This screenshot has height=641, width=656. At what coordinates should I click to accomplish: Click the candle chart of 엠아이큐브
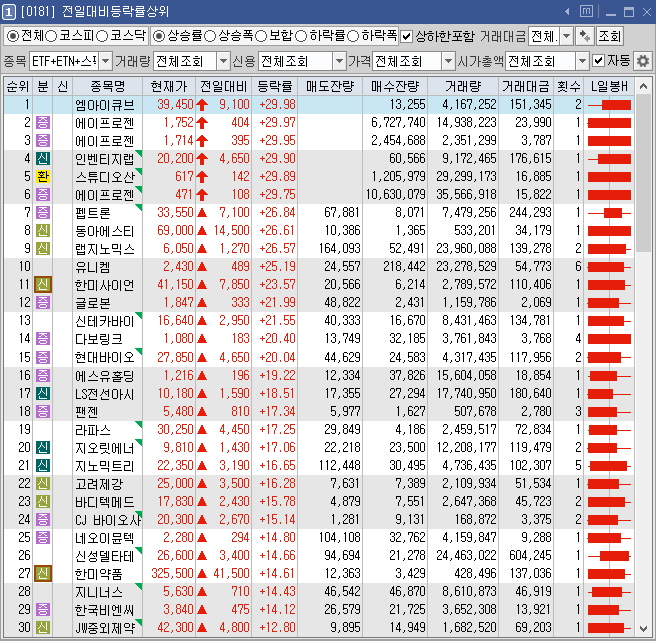click(x=609, y=105)
